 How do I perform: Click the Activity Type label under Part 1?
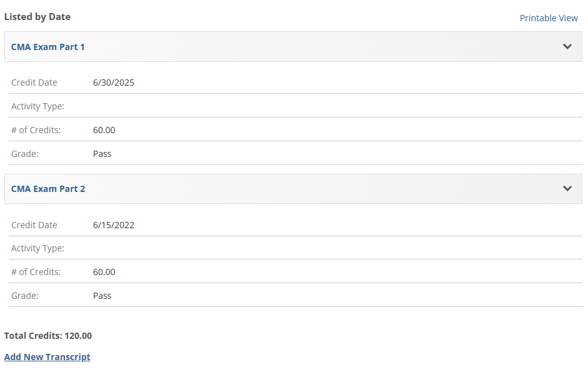coord(37,106)
